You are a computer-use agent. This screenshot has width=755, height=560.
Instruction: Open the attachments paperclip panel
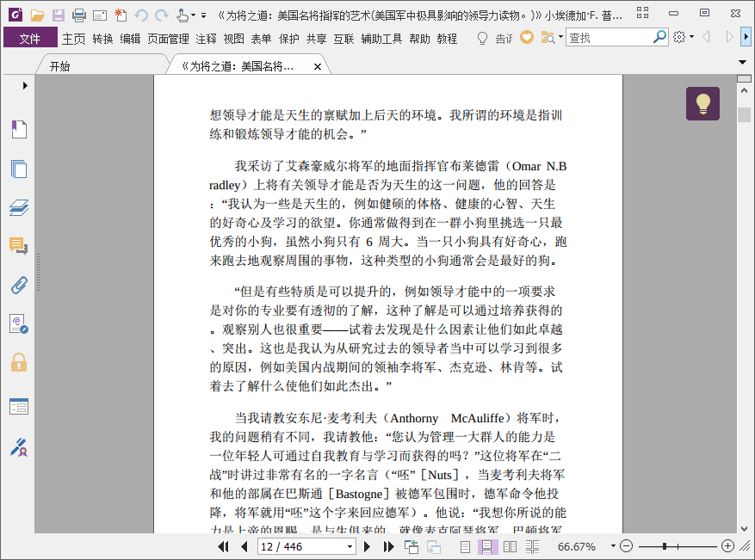click(19, 285)
